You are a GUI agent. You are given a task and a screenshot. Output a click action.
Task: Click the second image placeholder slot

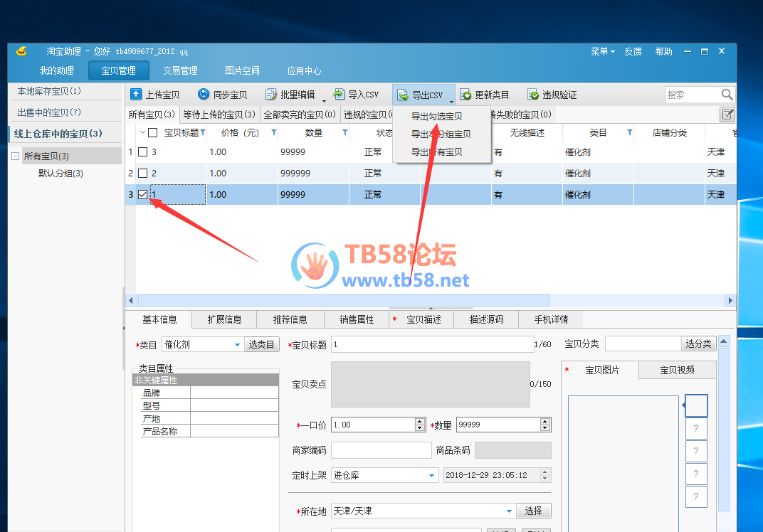(696, 428)
